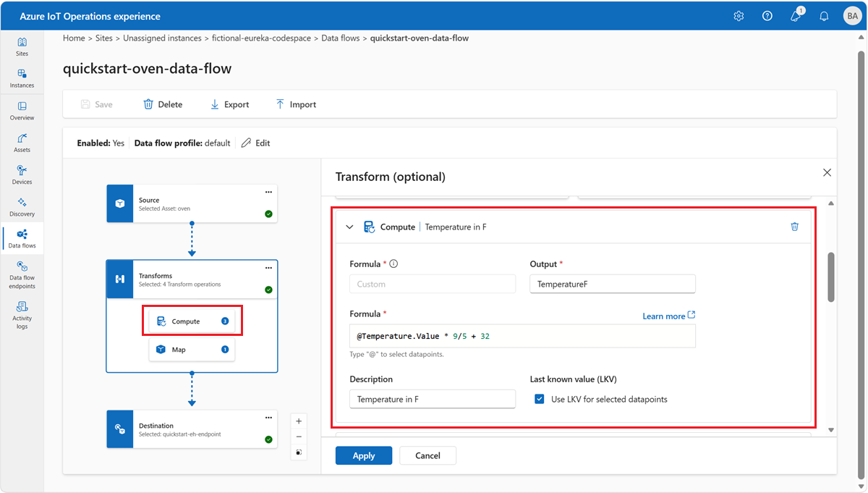Go to Assets in sidebar
The width and height of the screenshot is (868, 493).
click(x=22, y=143)
